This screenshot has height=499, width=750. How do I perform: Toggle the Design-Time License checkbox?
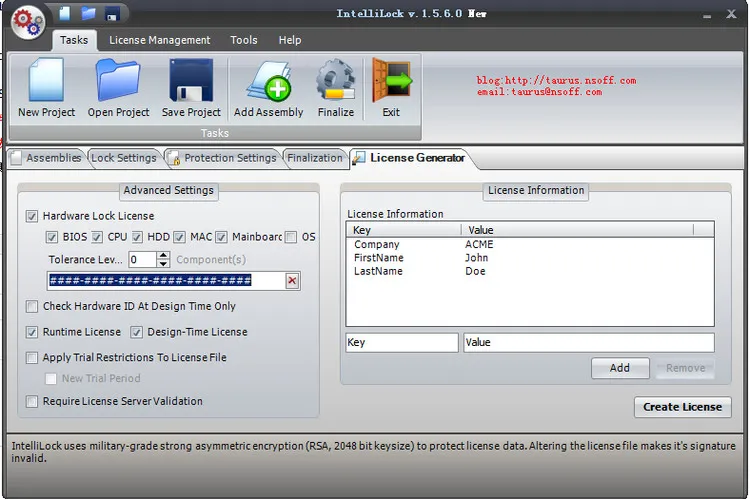tap(136, 332)
